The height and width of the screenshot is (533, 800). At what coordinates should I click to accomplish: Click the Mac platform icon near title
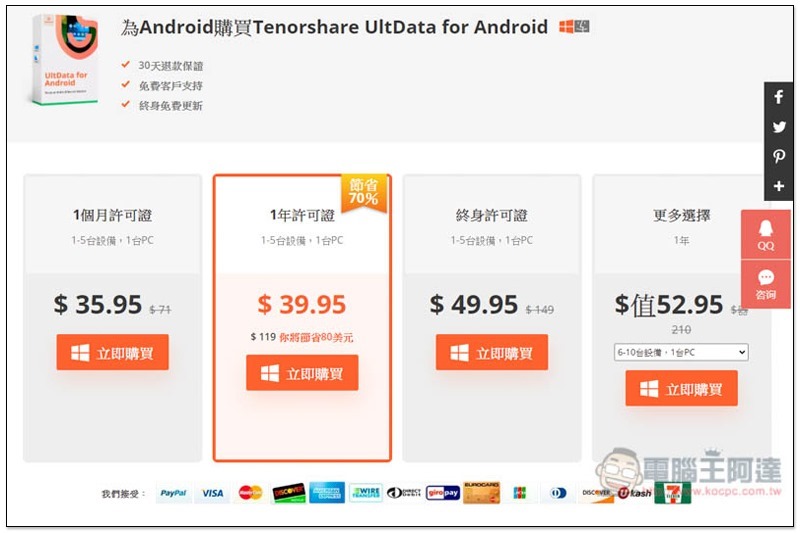pos(582,27)
